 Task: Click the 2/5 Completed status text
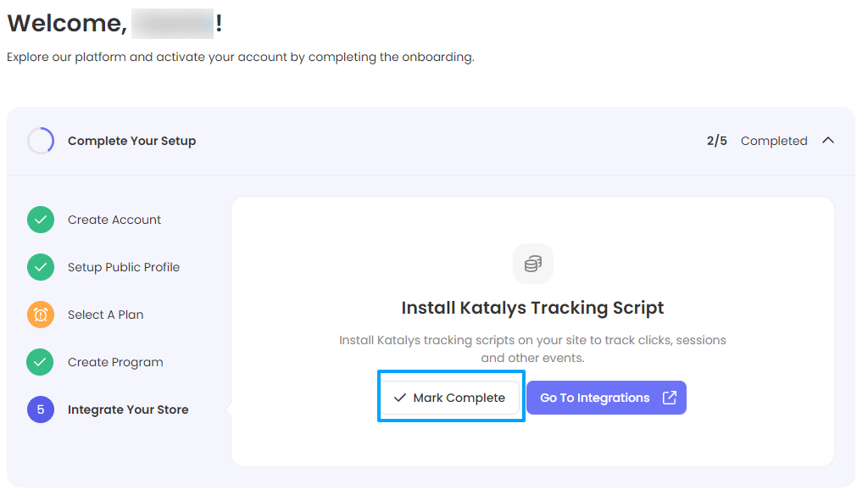click(x=756, y=141)
